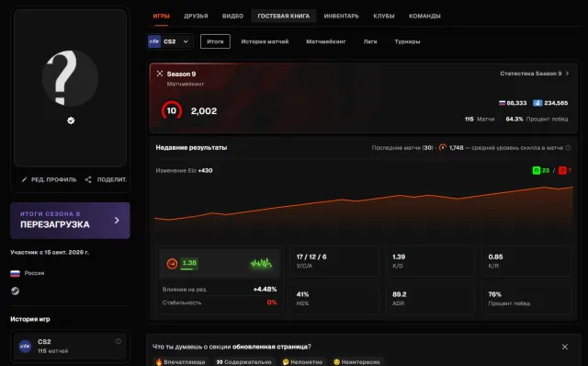588x366 pixels.
Task: Open the КОМАНДЫ tab
Action: pos(424,17)
